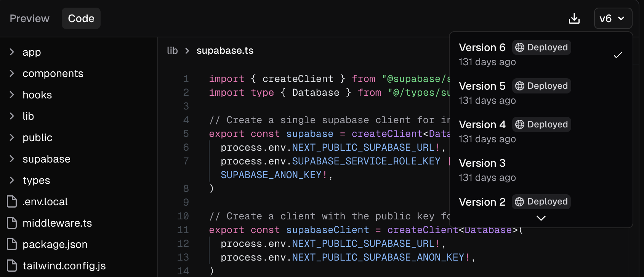The image size is (644, 277).
Task: Open the hooks folder
Action: pyautogui.click(x=37, y=95)
